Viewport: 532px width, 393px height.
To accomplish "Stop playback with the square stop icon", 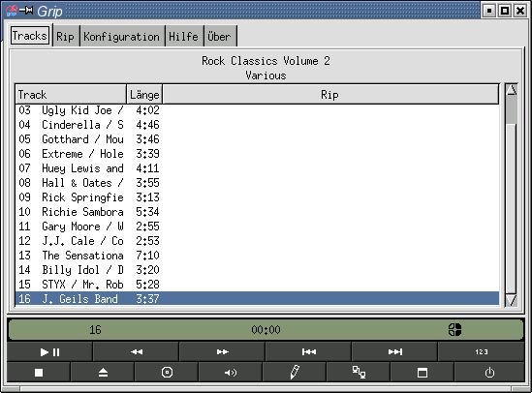I will pyautogui.click(x=39, y=373).
